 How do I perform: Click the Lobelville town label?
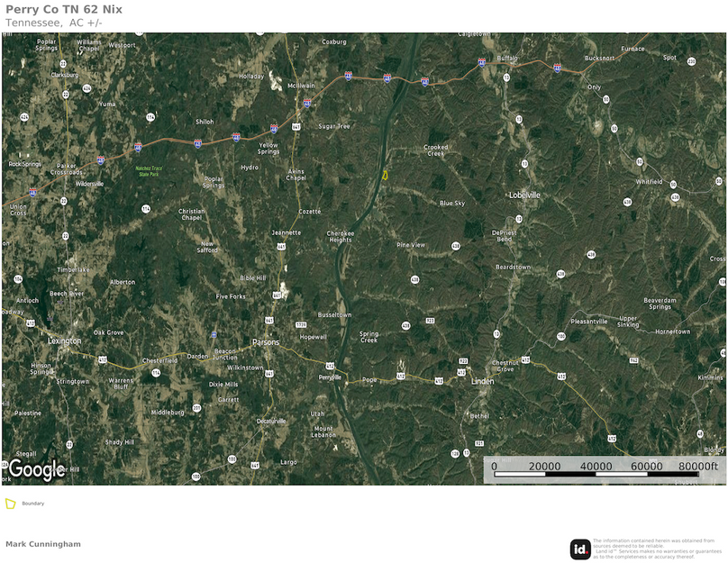524,195
